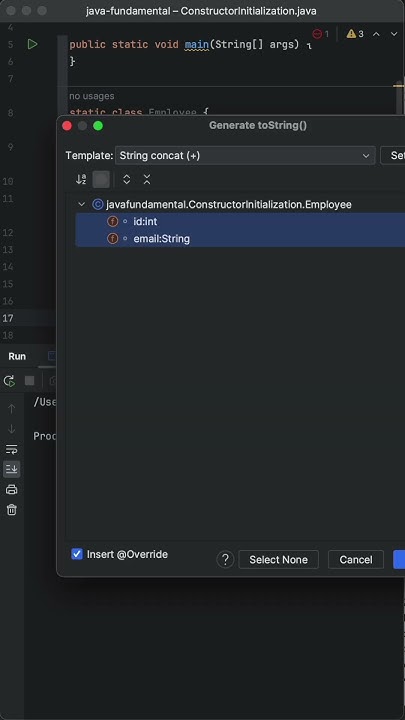Sort members alphabetically in the dialog
The height and width of the screenshot is (720, 405).
coord(81,180)
